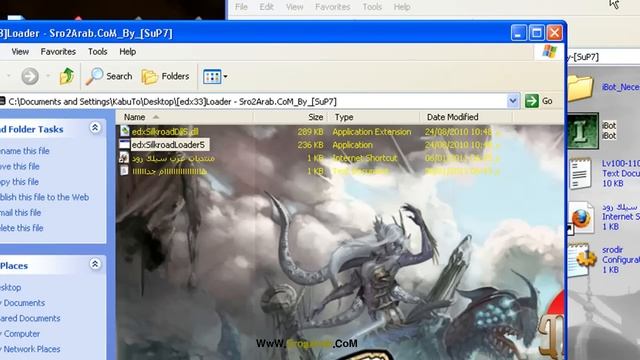Screen dimensions: 640x360
Task: Click Publish this file to the Web
Action: point(44,197)
